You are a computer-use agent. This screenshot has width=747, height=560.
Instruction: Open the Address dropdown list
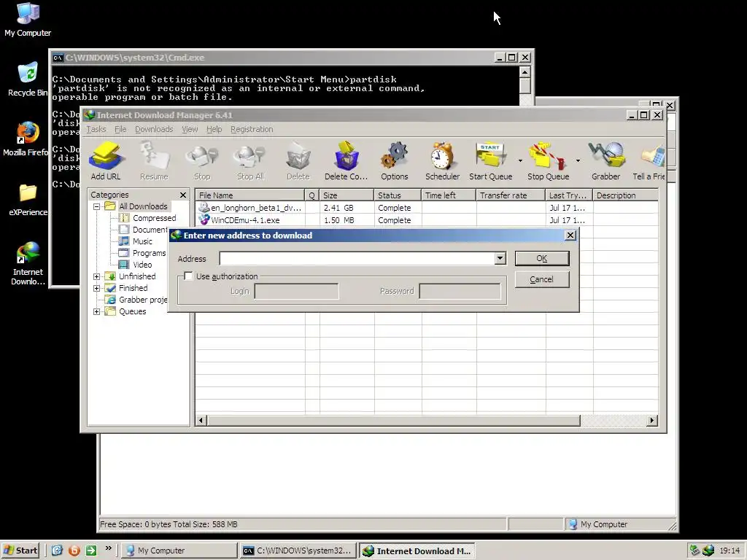(x=500, y=258)
